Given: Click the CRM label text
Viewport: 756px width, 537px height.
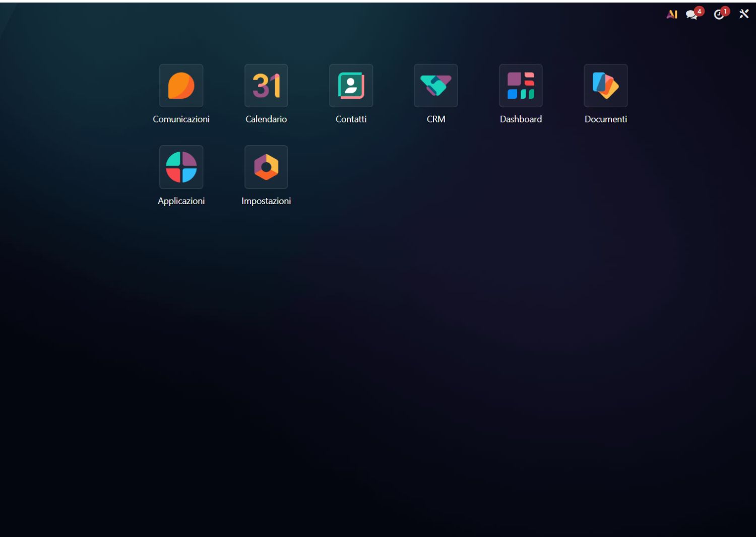Looking at the screenshot, I should click(436, 119).
